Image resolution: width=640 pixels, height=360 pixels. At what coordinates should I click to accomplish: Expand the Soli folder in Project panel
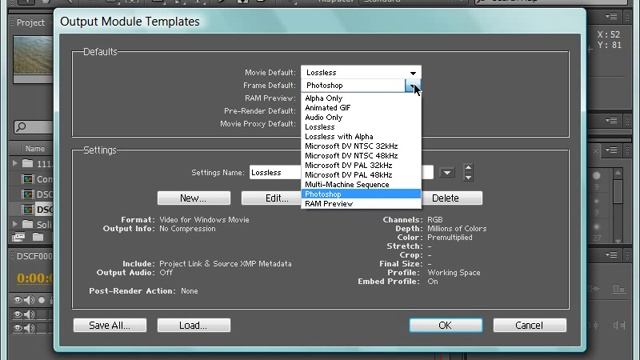15,224
